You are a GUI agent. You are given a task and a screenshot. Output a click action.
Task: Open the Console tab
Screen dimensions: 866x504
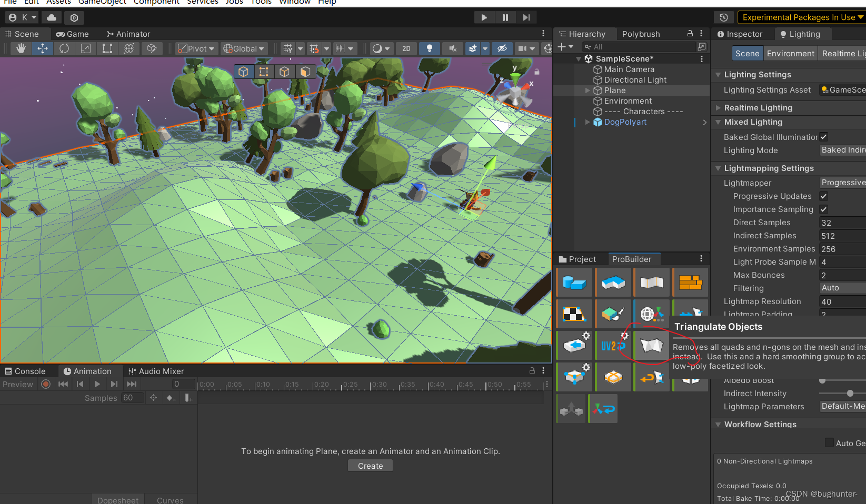pos(25,371)
